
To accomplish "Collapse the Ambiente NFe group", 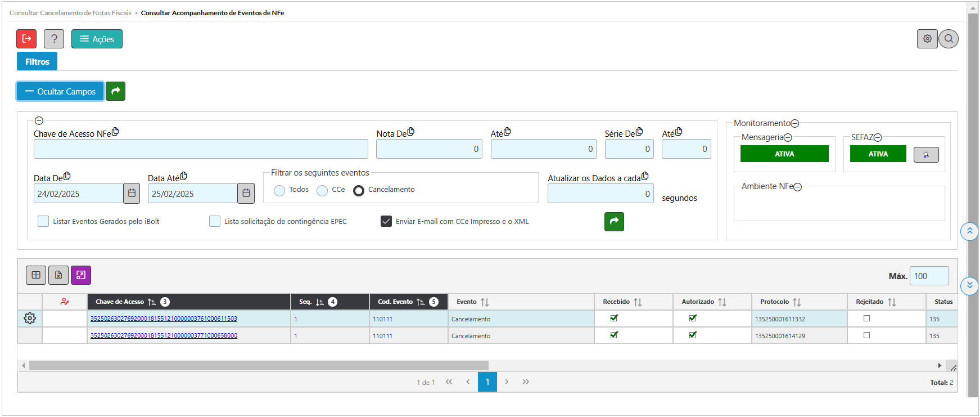I will (797, 187).
